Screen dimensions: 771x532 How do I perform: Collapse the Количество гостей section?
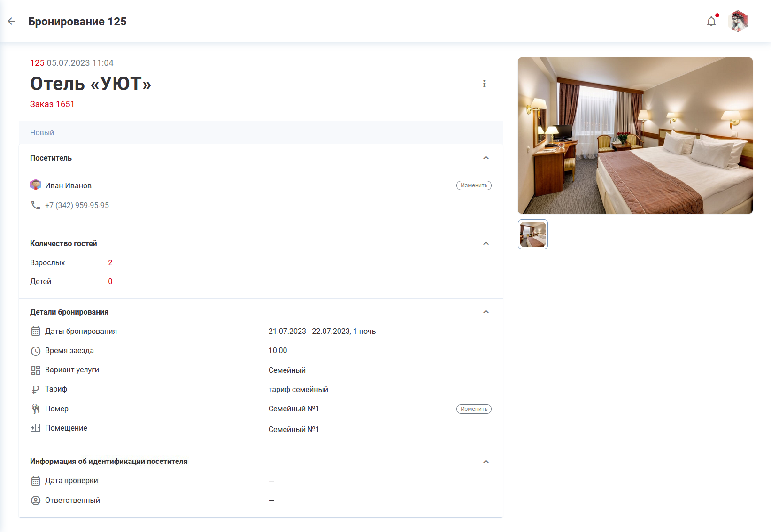[486, 243]
